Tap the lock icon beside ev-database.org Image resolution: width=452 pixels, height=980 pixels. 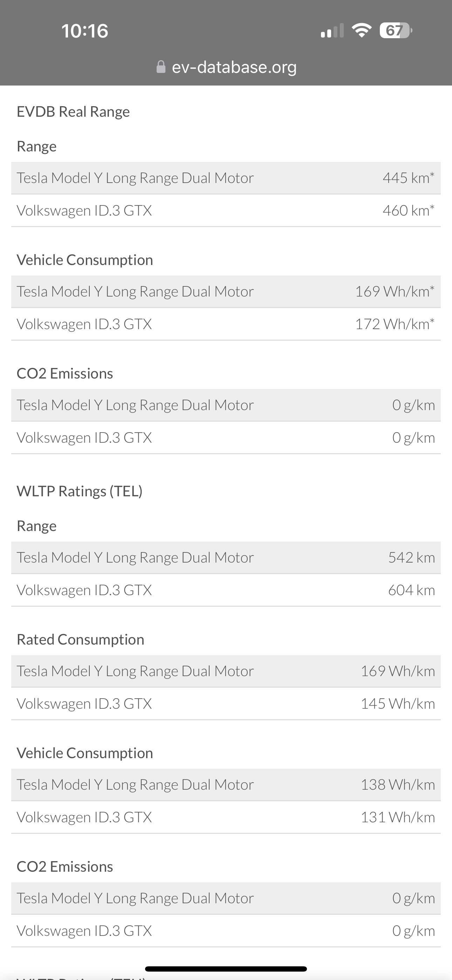[161, 67]
